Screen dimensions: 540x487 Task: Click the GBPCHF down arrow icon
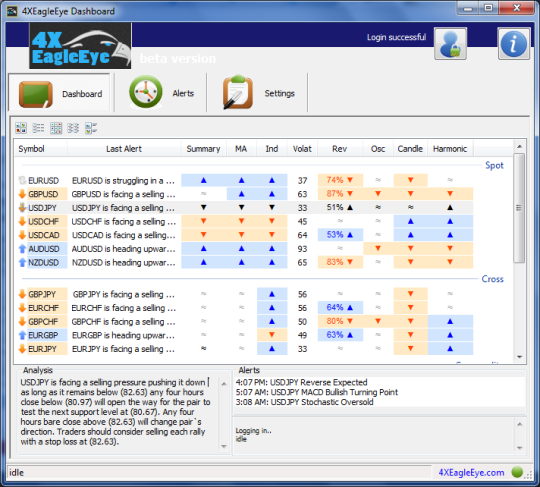22,321
